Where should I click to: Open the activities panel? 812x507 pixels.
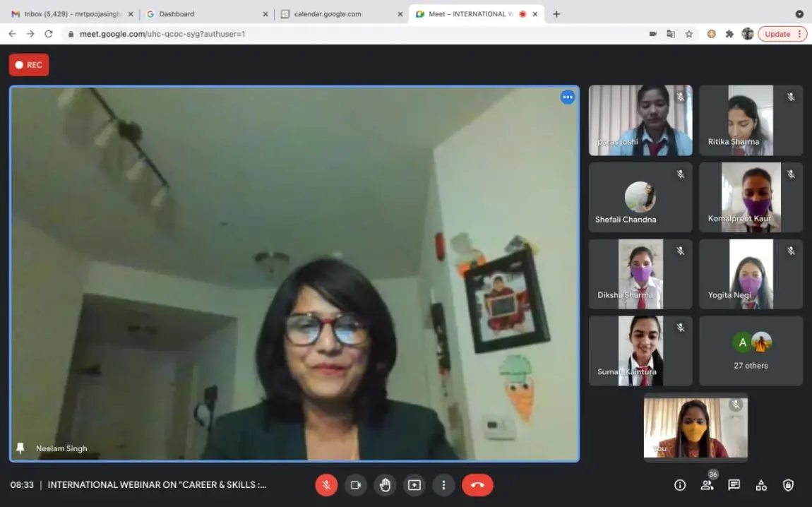761,485
